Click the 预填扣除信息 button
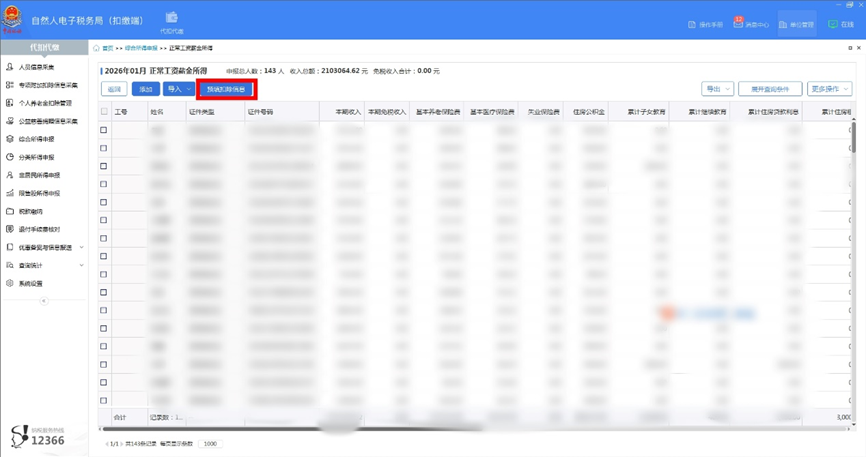 pyautogui.click(x=226, y=89)
